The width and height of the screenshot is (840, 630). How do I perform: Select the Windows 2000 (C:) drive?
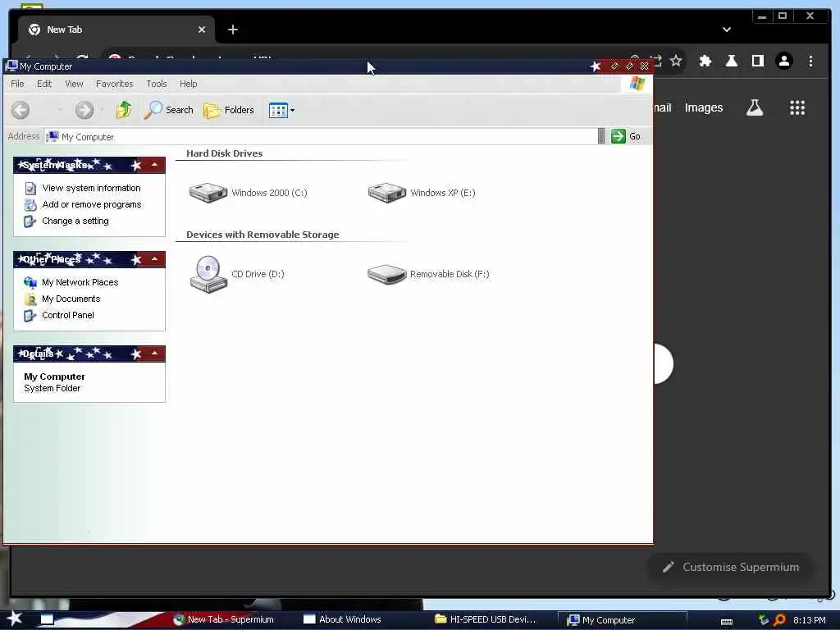click(248, 193)
